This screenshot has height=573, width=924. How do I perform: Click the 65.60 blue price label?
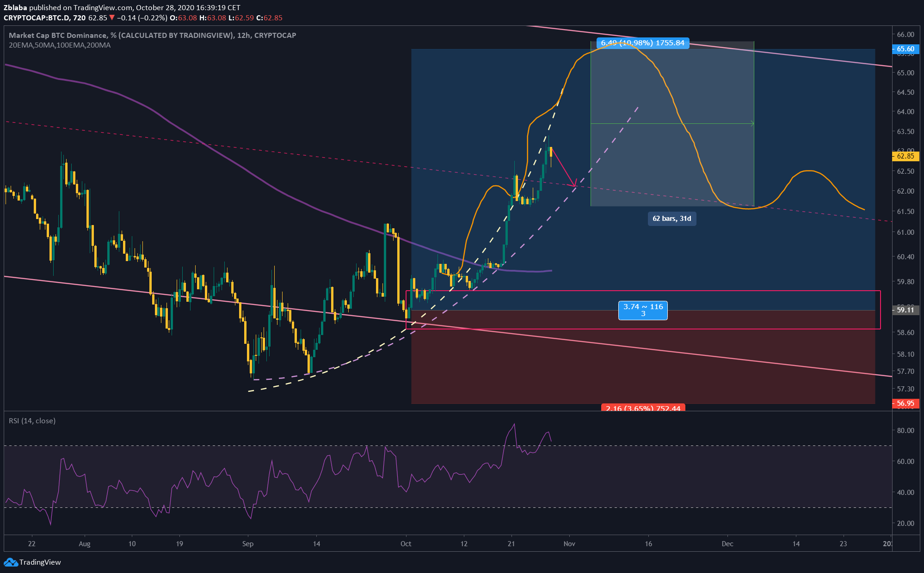(905, 49)
